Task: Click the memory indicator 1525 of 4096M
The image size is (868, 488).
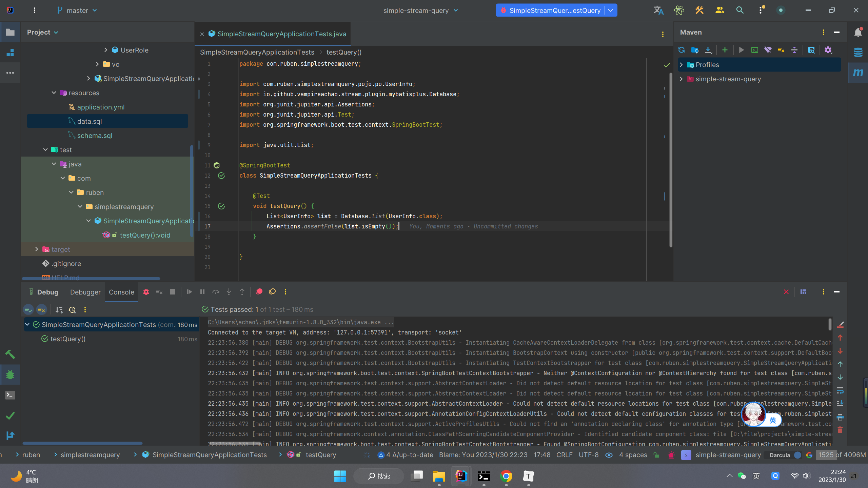Action: (x=842, y=455)
